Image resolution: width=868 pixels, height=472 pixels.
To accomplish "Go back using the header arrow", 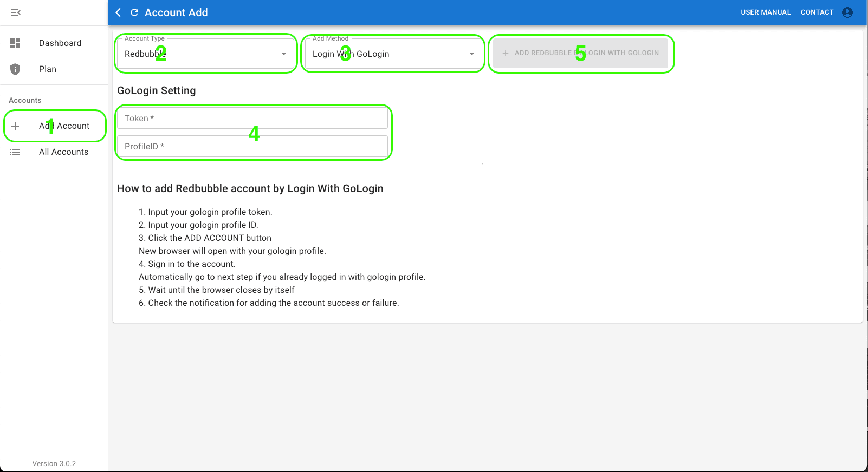I will (x=118, y=12).
